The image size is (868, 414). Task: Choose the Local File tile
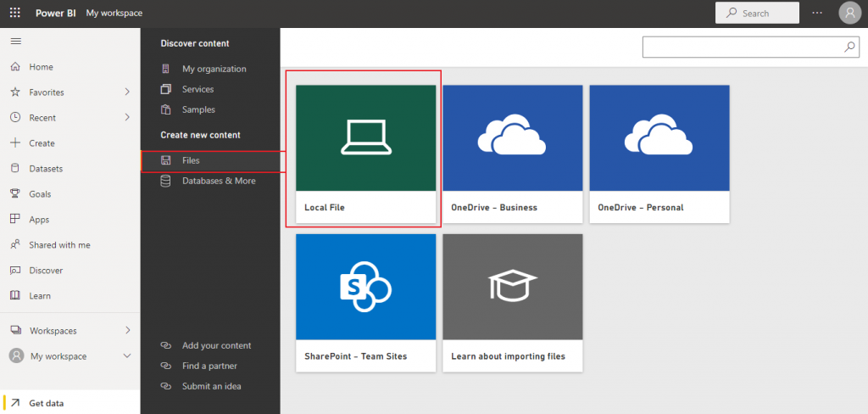coord(366,154)
